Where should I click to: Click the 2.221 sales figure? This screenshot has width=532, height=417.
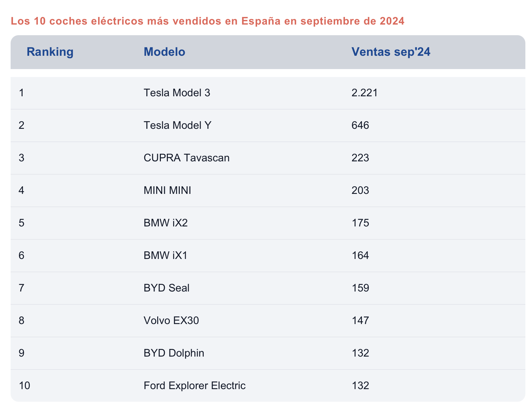[x=365, y=93]
